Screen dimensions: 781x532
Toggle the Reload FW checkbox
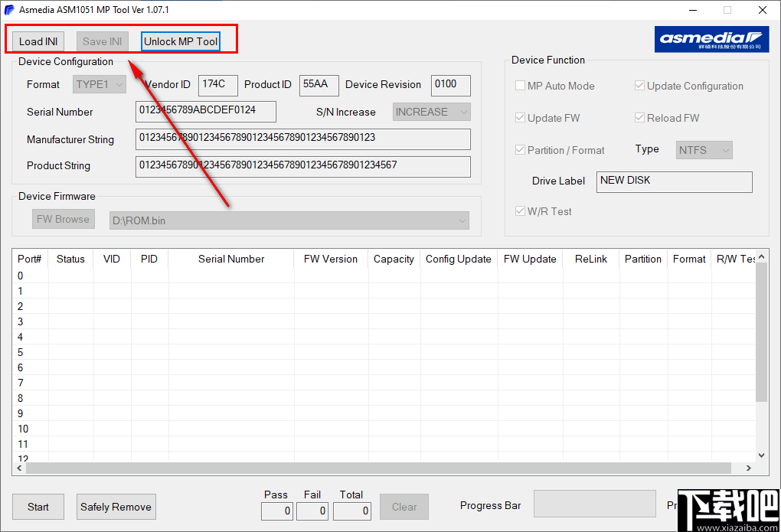(640, 118)
